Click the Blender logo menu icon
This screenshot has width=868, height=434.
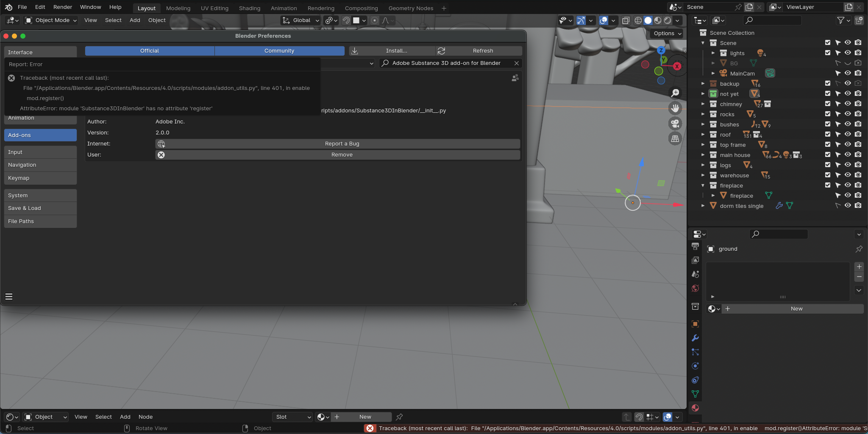8,7
